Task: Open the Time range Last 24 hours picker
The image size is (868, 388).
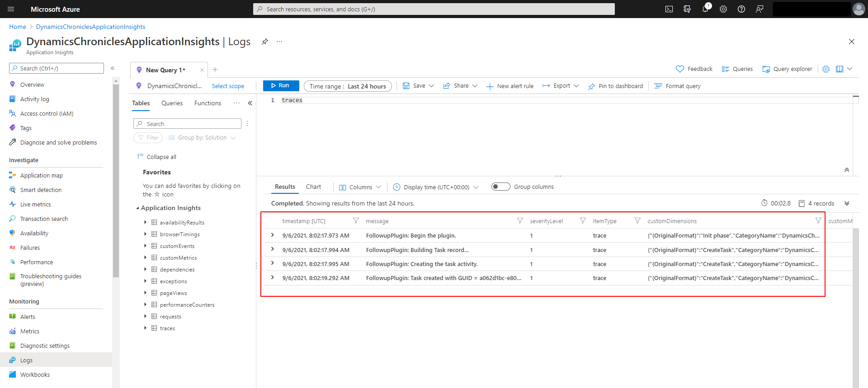Action: [x=348, y=86]
